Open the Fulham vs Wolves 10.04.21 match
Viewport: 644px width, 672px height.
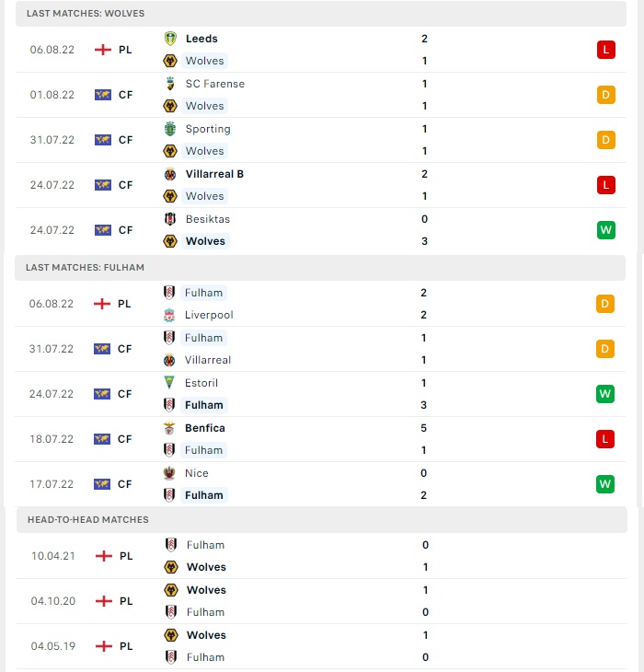click(x=322, y=556)
